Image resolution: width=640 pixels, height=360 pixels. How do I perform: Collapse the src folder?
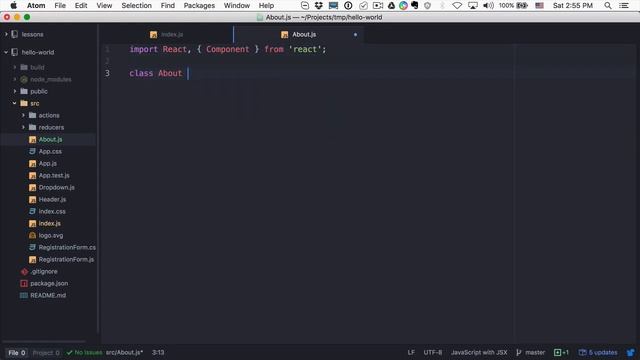pyautogui.click(x=15, y=103)
